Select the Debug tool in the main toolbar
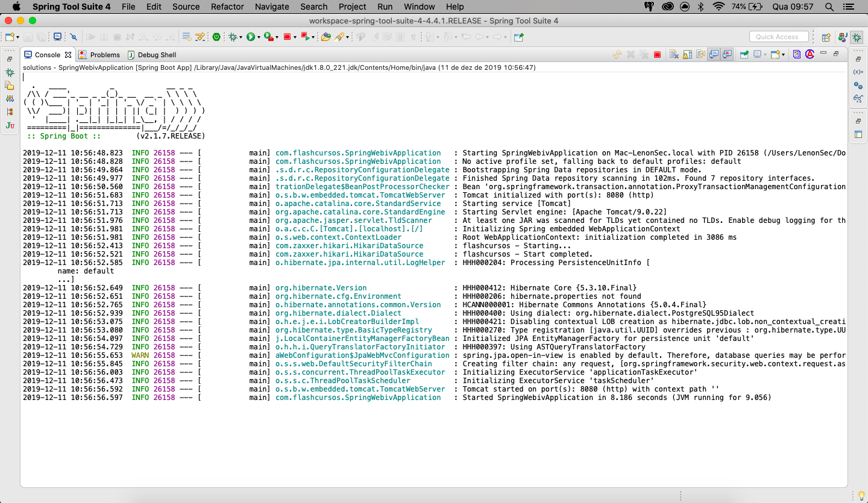The height and width of the screenshot is (503, 868). [x=233, y=37]
